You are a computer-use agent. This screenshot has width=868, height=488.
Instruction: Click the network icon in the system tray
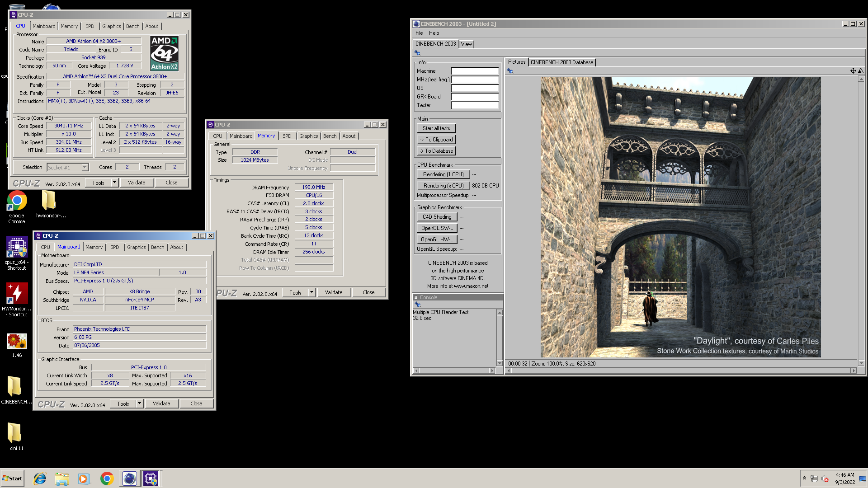pos(814,479)
